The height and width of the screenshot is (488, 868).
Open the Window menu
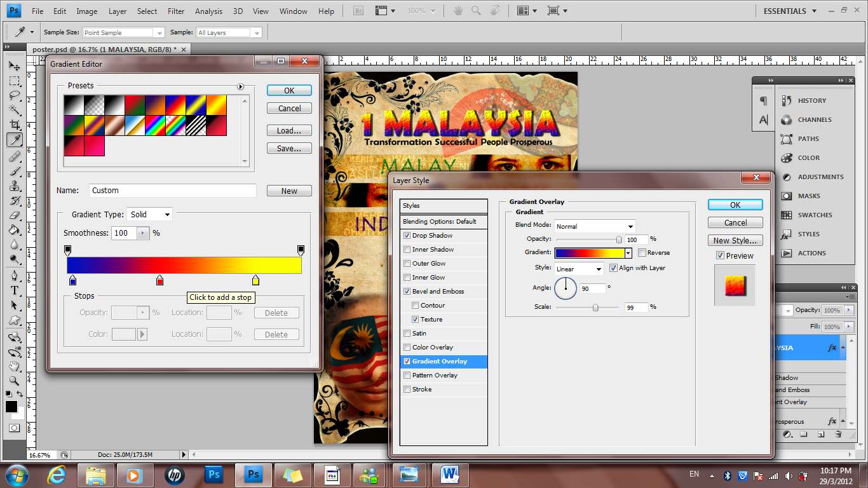[294, 11]
